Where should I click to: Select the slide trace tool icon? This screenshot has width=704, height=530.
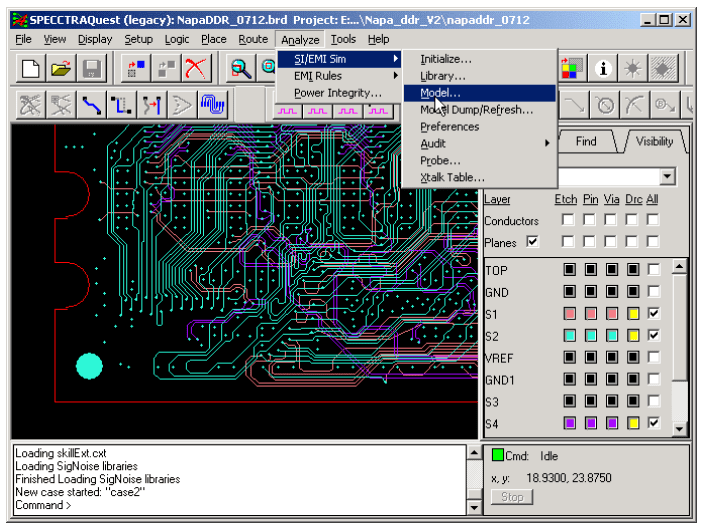122,104
